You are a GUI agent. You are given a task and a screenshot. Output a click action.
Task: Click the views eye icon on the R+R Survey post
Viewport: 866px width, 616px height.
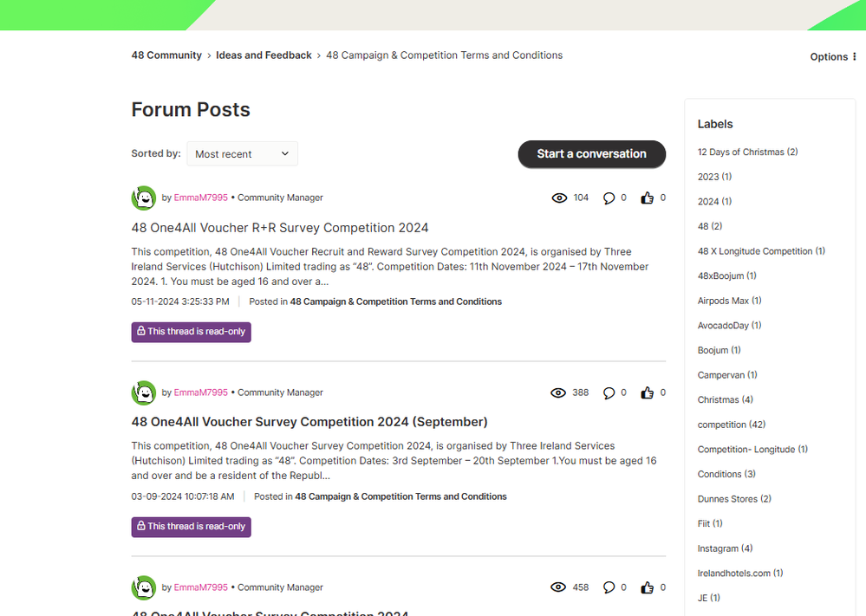point(559,198)
